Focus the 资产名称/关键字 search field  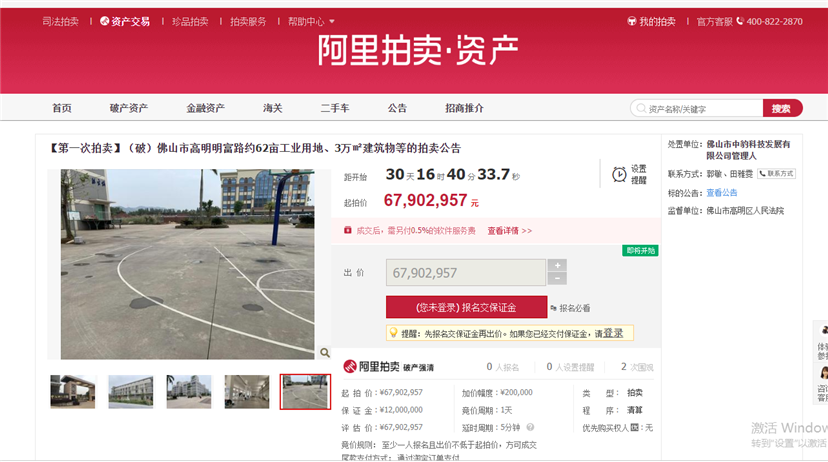coord(697,109)
